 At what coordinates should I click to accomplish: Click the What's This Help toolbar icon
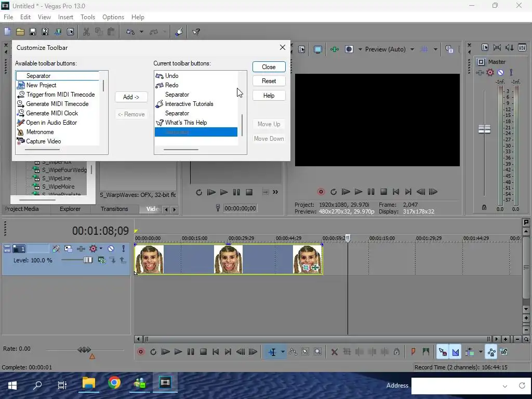point(196,32)
